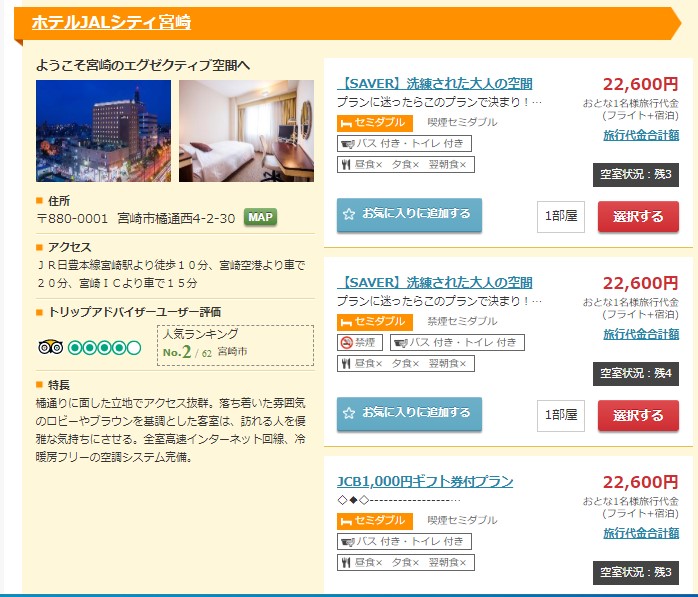Open first 【SAVER】洗練された大人の空間 plan link

pos(435,83)
